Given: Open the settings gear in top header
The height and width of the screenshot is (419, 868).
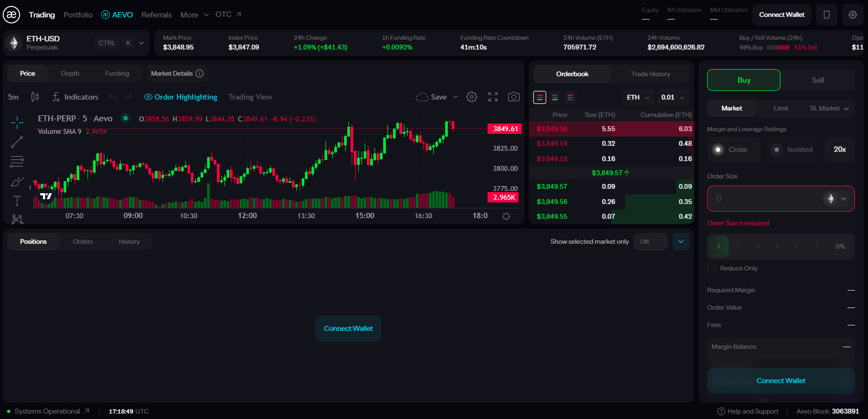Looking at the screenshot, I should pos(853,15).
